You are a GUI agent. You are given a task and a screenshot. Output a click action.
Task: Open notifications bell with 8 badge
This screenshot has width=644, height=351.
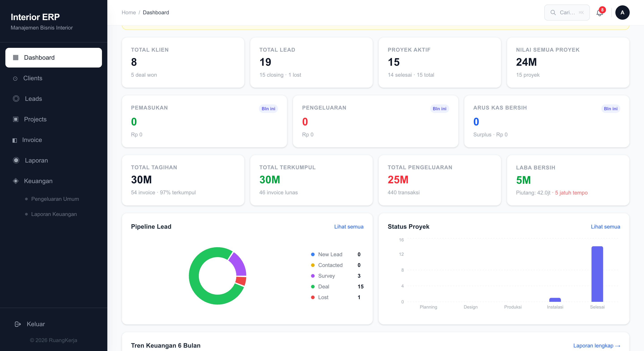600,12
